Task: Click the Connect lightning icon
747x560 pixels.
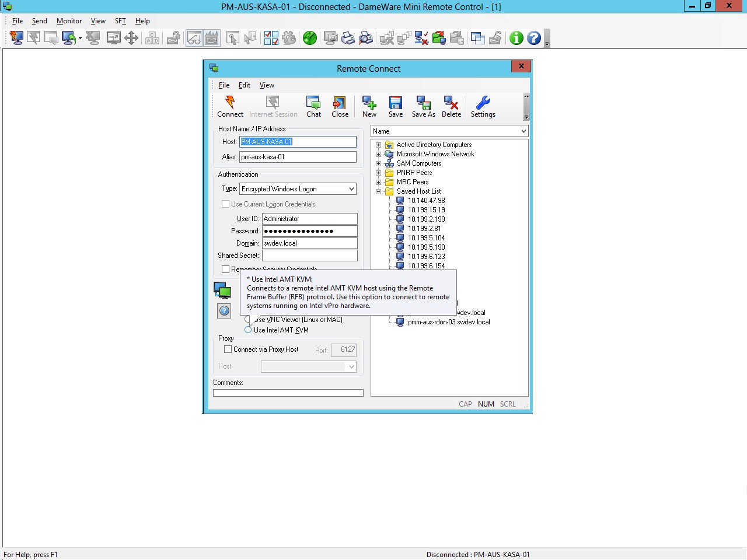Action: (230, 103)
